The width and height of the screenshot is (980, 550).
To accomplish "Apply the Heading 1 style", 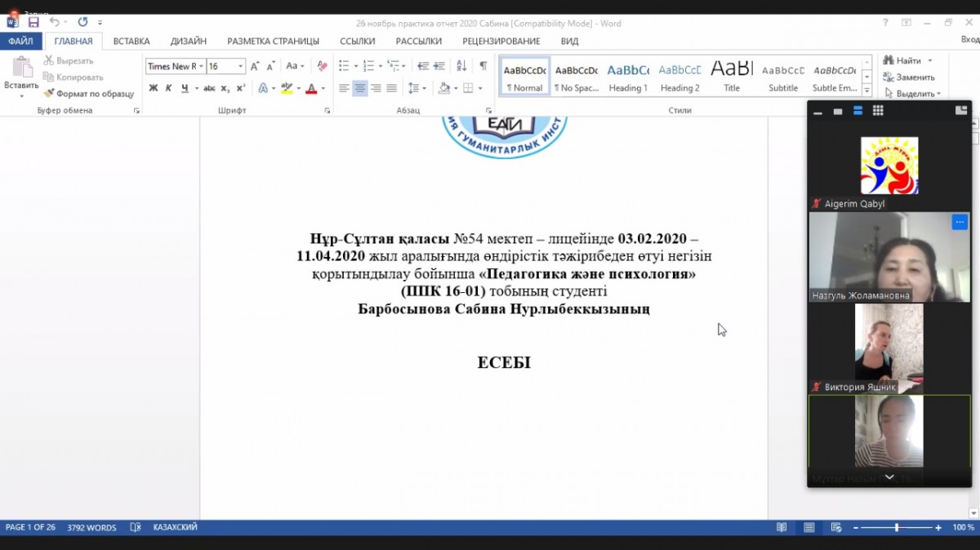I will [x=628, y=78].
